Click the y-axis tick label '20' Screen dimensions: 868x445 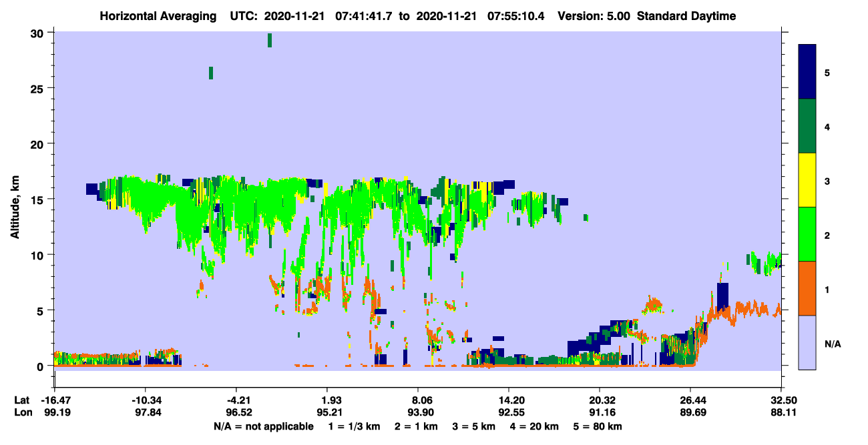[x=38, y=144]
